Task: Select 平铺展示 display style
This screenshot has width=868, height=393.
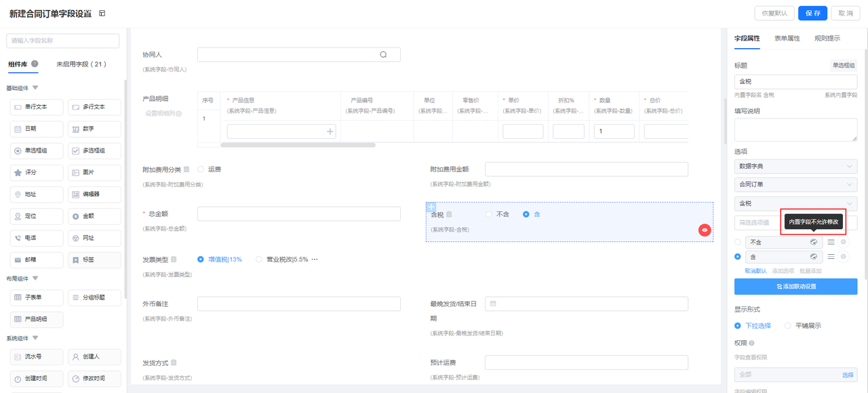Action: pyautogui.click(x=788, y=325)
